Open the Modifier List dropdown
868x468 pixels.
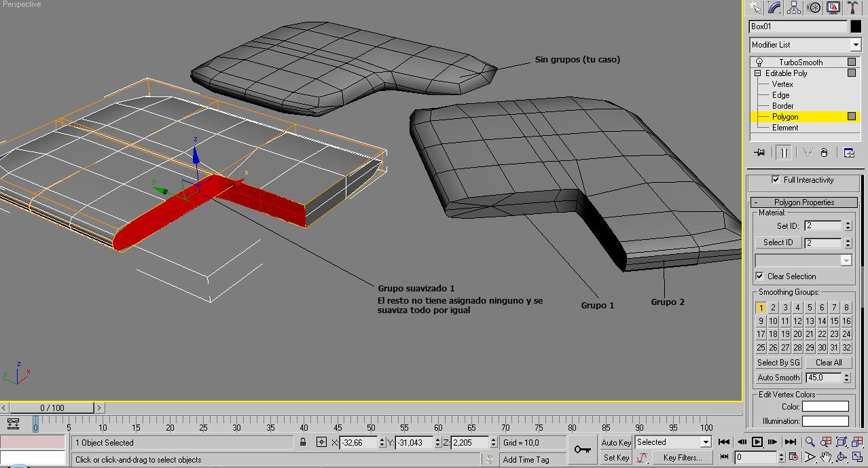(855, 45)
